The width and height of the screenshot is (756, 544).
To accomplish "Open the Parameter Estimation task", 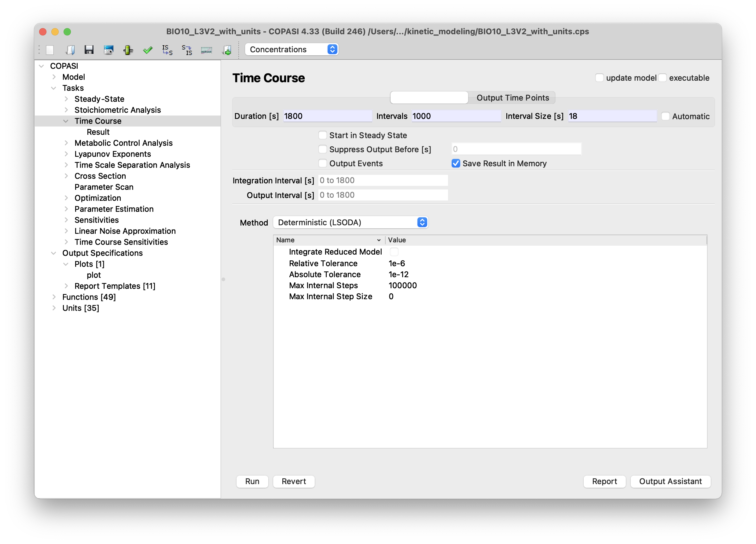I will click(x=114, y=209).
